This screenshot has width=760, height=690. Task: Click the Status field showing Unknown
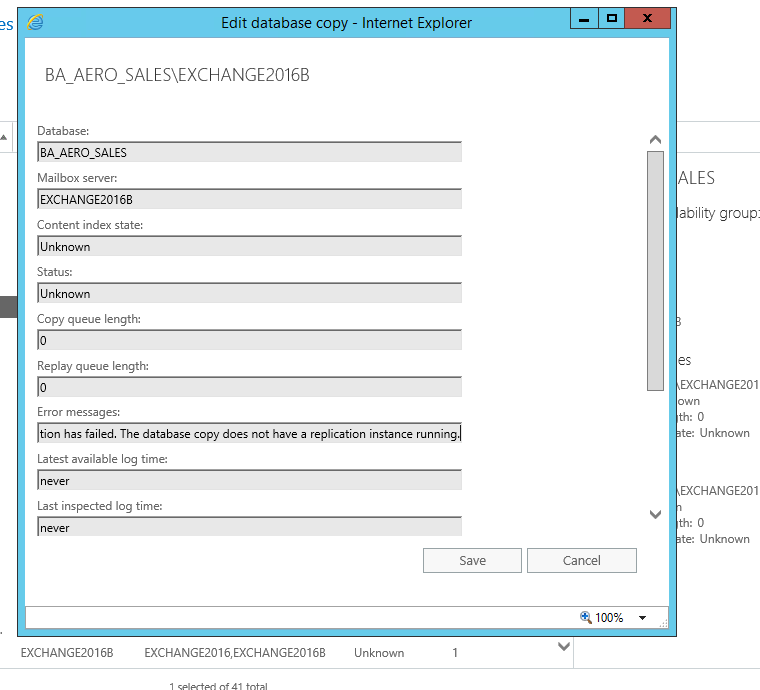coord(249,293)
